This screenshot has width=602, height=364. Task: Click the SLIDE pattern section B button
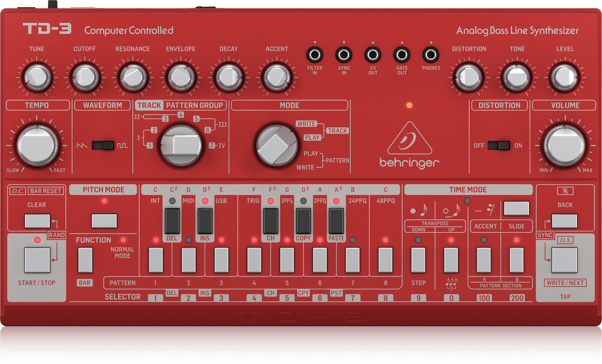click(517, 260)
